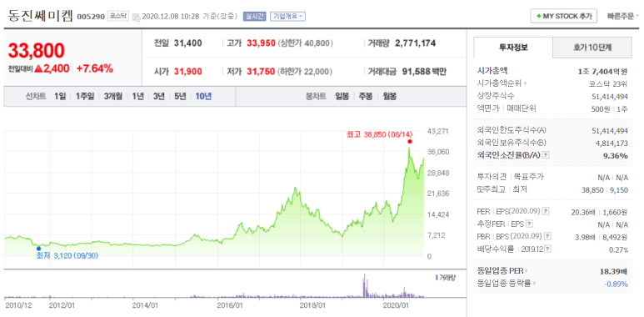Expand the 빠른주문 dropdown
This screenshot has width=644, height=317.
click(623, 17)
